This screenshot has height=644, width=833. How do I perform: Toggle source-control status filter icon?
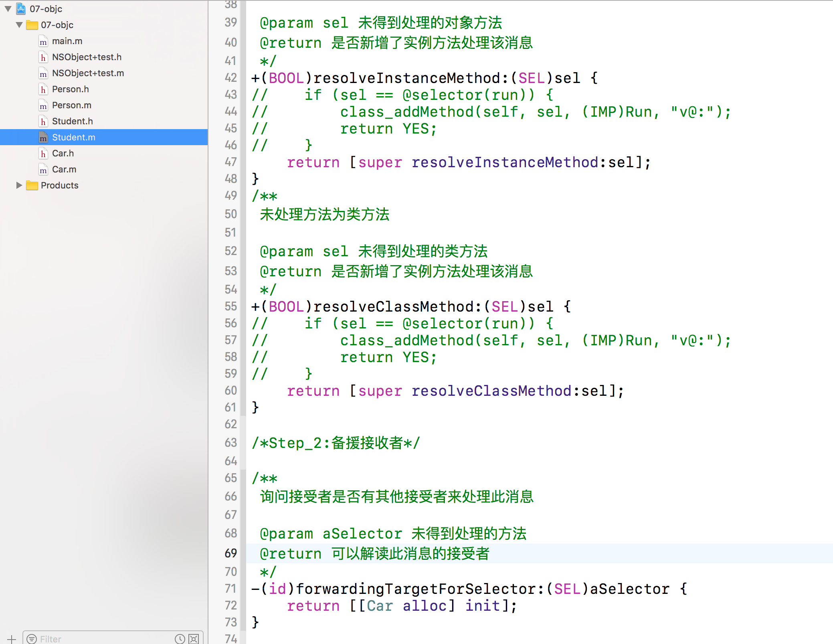coord(194,639)
